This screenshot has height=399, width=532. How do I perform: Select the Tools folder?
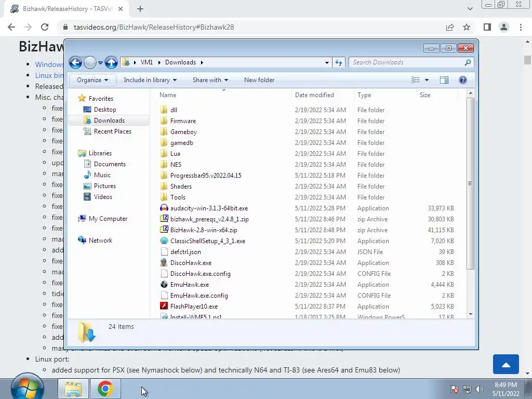(x=178, y=197)
